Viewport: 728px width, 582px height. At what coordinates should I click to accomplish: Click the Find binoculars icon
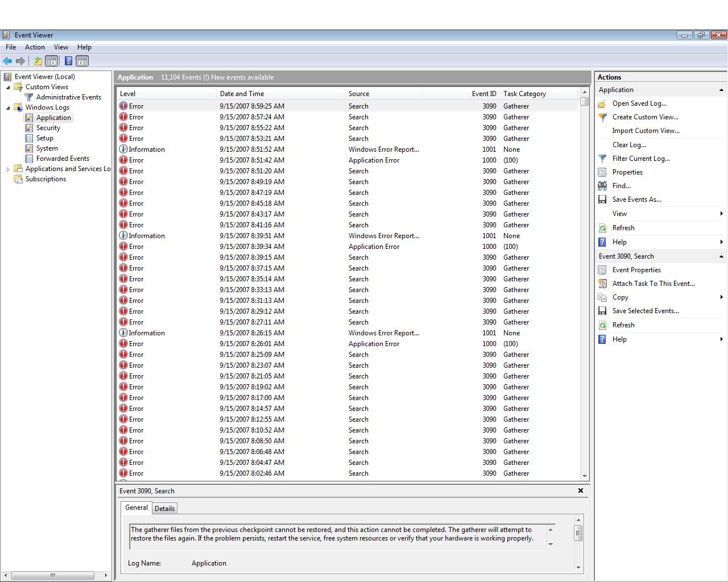[x=602, y=186]
